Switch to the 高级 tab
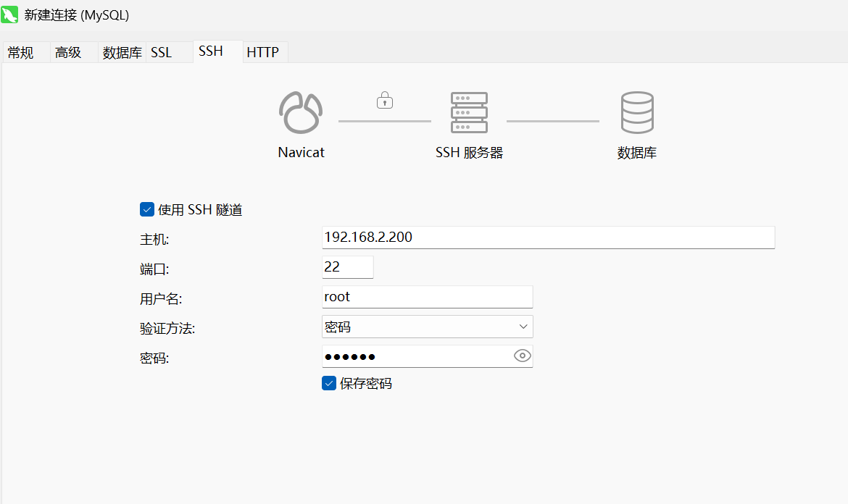Viewport: 848px width, 504px height. [73, 52]
